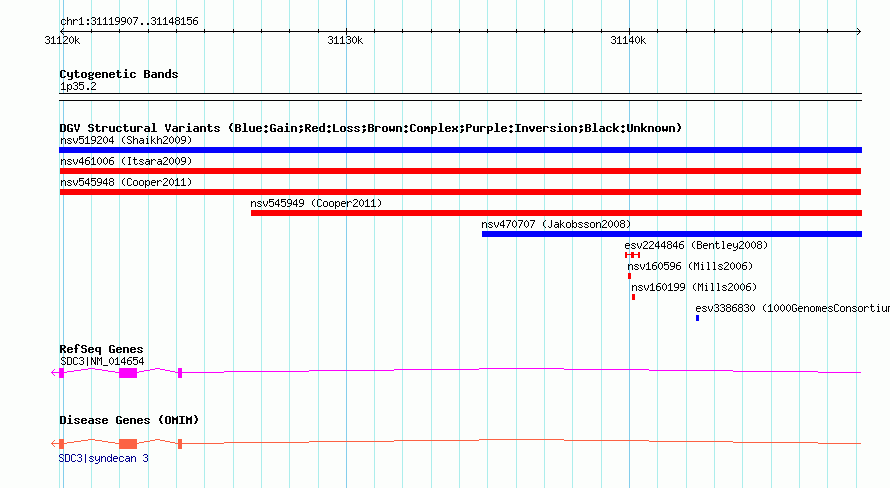Screen dimensions: 890x488
Task: Click the Disease Genes (OMIM) track title
Action: (129, 420)
